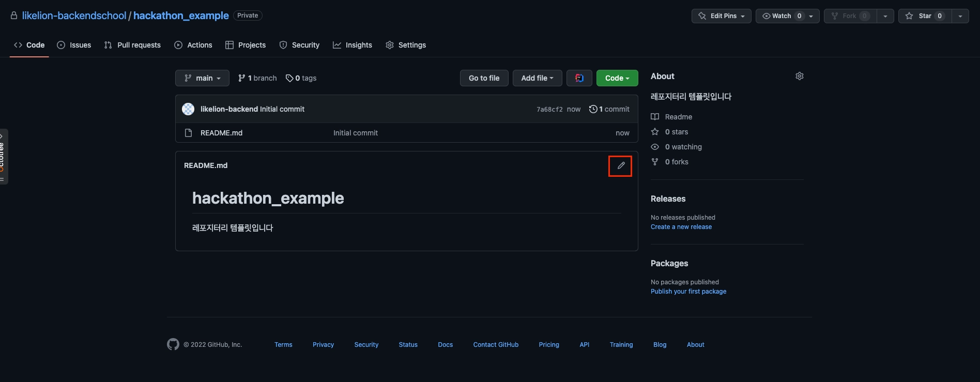The width and height of the screenshot is (980, 382).
Task: Open the Status footer link
Action: 408,345
